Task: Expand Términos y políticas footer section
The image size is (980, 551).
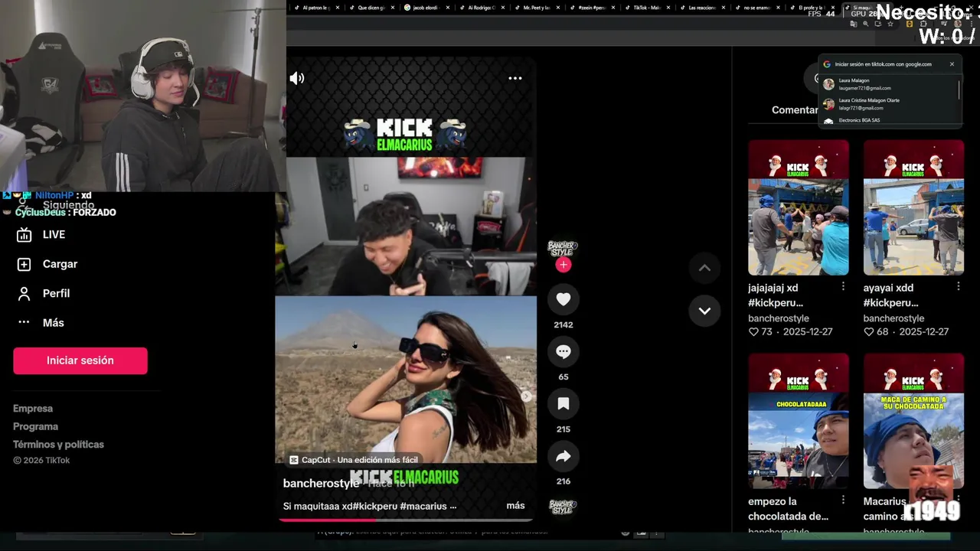Action: click(x=58, y=445)
